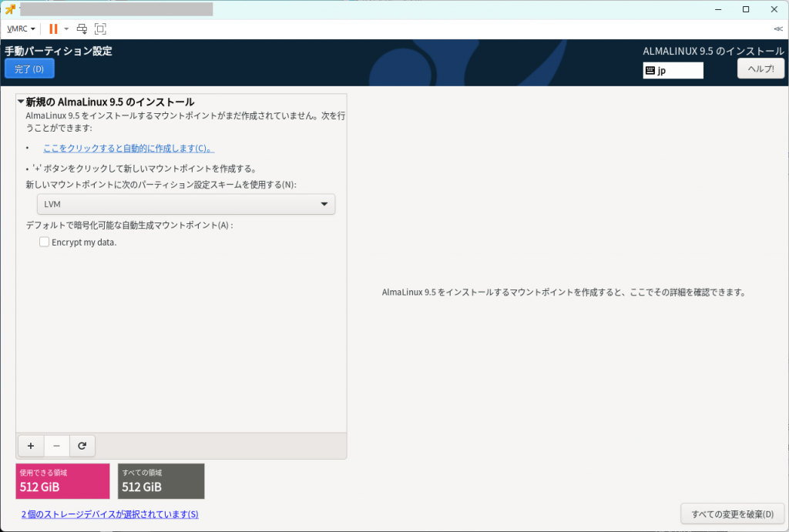Maximize the VMRC window
Screen dimensions: 789x532
pos(746,9)
